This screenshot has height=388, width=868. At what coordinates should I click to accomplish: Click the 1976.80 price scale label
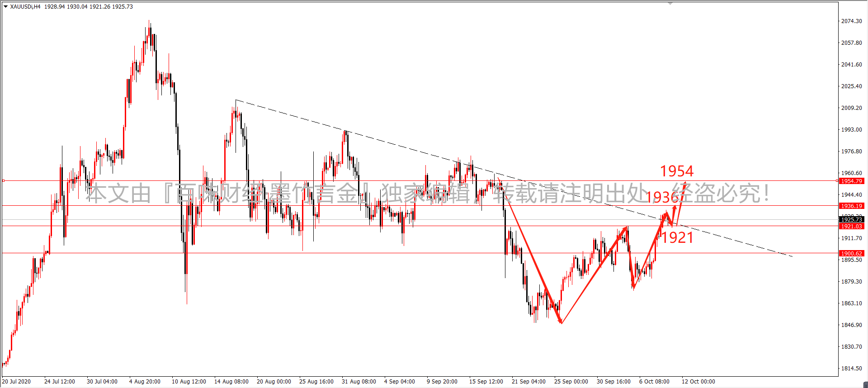tap(851, 151)
